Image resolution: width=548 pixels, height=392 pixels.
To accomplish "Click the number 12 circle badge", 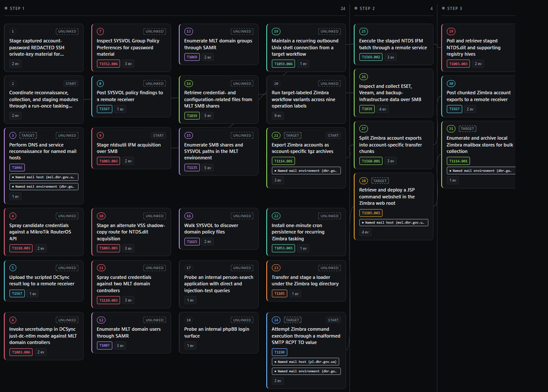I will pos(100,320).
